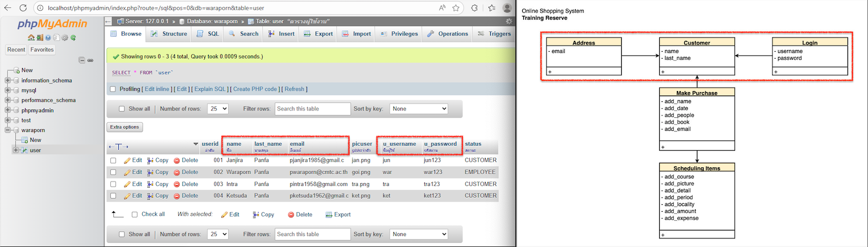Click the Extra options button
Image resolution: width=868 pixels, height=247 pixels.
click(x=125, y=127)
